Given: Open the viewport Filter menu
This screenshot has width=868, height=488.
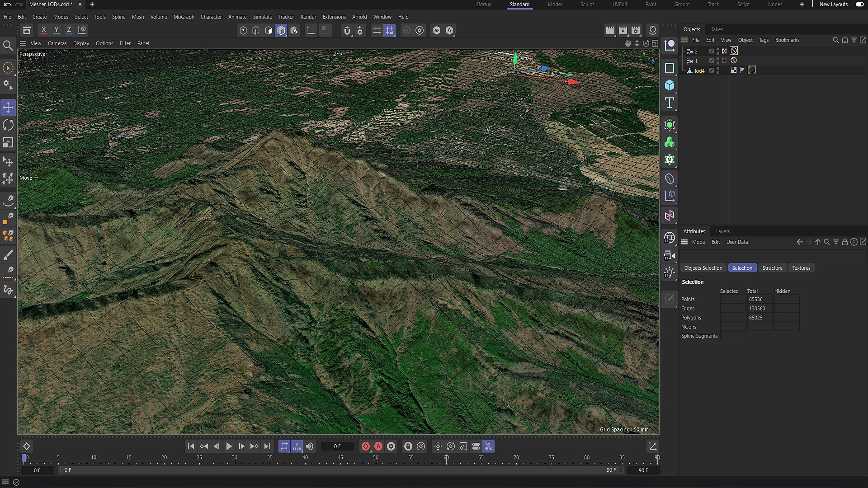Looking at the screenshot, I should coord(125,43).
